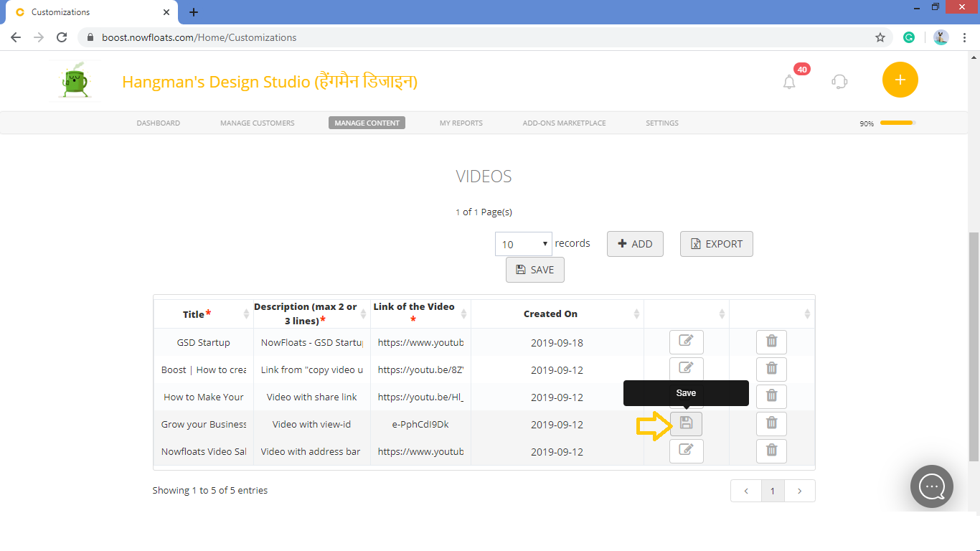The image size is (980, 551).
Task: Open the chat bubble widget
Action: point(932,486)
